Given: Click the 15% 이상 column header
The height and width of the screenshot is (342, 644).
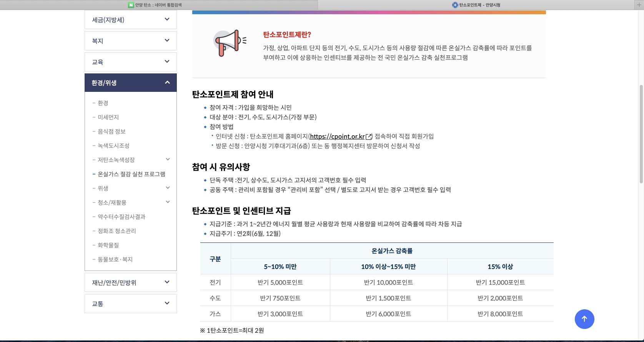Looking at the screenshot, I should click(500, 266).
